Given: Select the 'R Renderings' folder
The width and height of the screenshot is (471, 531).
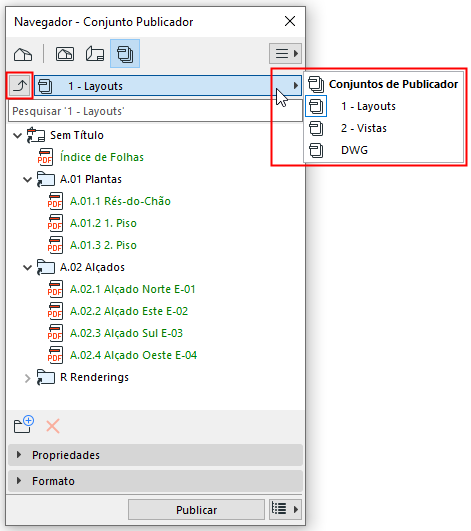Looking at the screenshot, I should [x=94, y=377].
